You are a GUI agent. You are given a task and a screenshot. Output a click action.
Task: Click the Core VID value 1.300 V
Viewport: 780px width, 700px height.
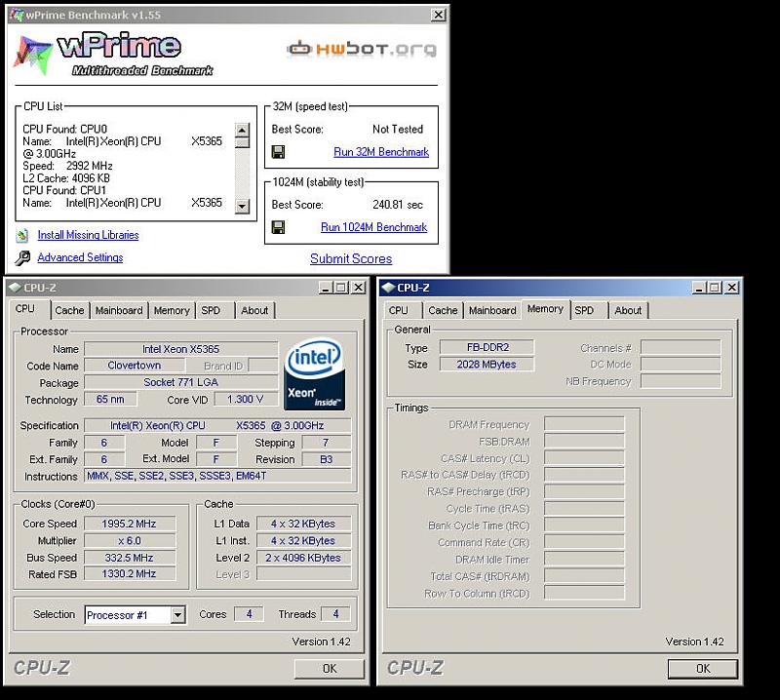click(246, 399)
